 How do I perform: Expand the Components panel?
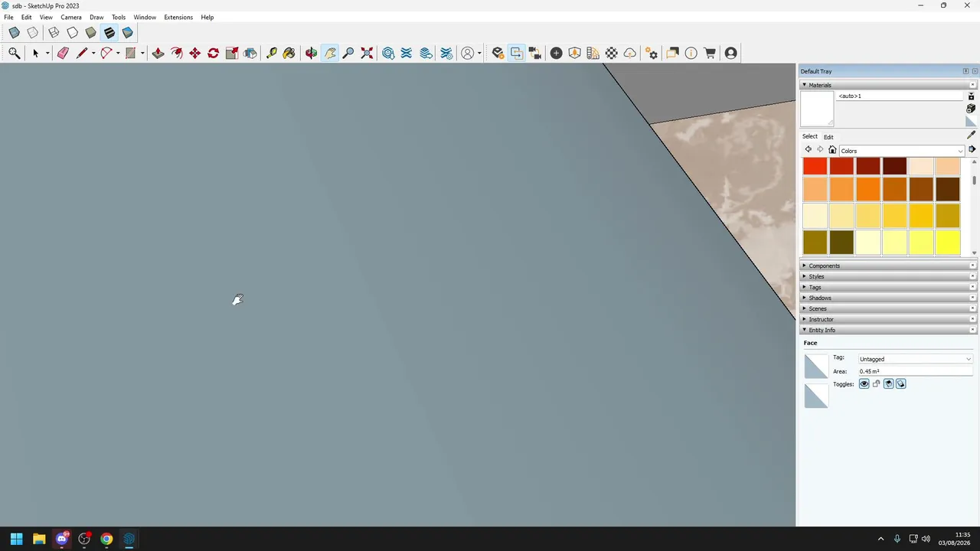point(888,266)
